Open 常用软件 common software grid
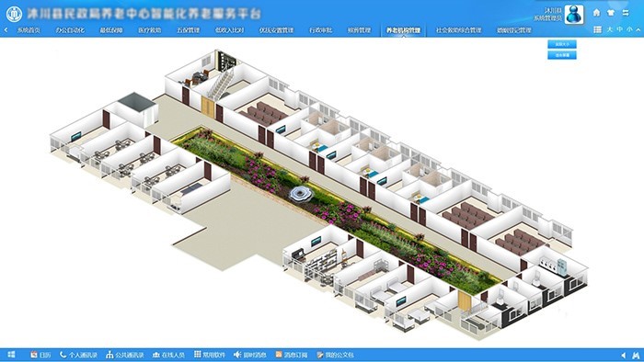 pyautogui.click(x=210, y=355)
